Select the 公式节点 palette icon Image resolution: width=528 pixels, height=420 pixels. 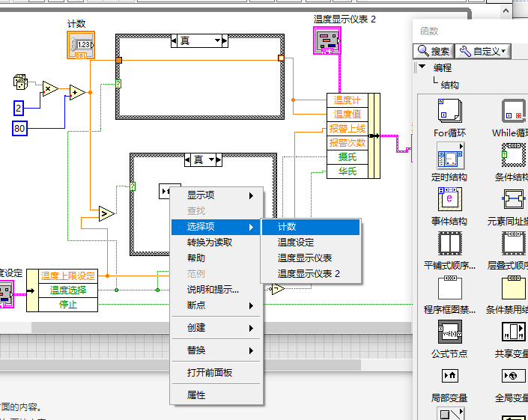tap(450, 332)
